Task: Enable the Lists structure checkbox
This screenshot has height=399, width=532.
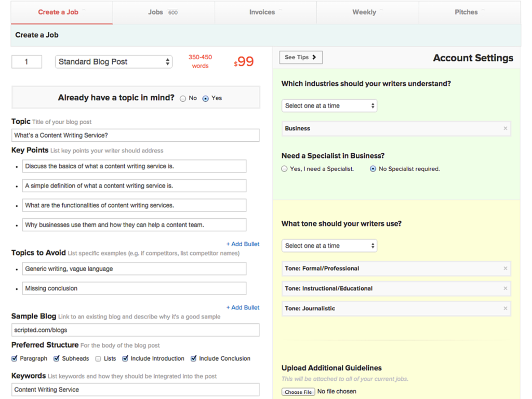Action: point(98,358)
